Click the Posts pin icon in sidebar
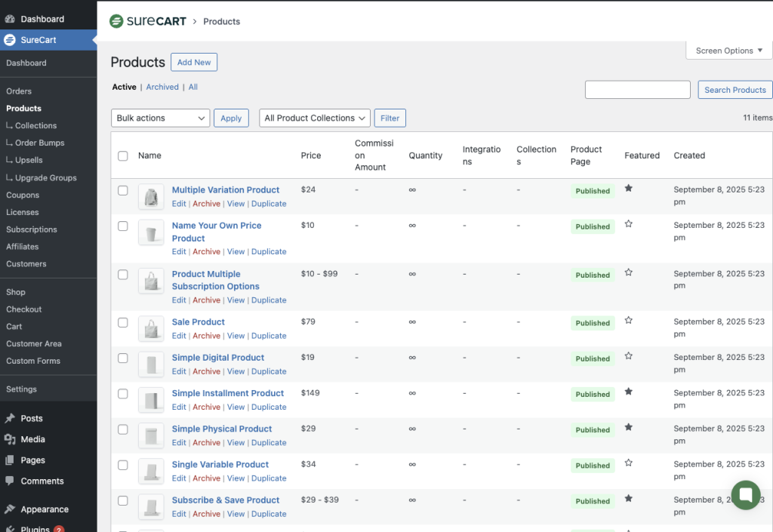 pos(10,418)
